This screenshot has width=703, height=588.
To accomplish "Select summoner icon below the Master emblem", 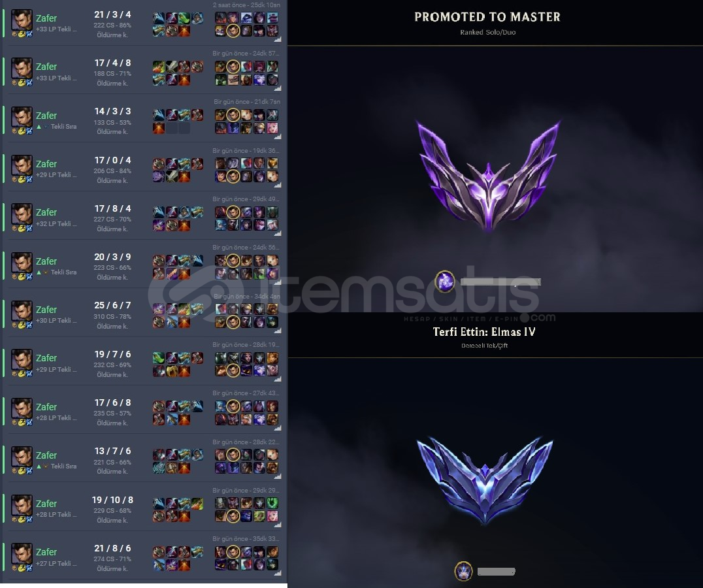I will coord(445,282).
